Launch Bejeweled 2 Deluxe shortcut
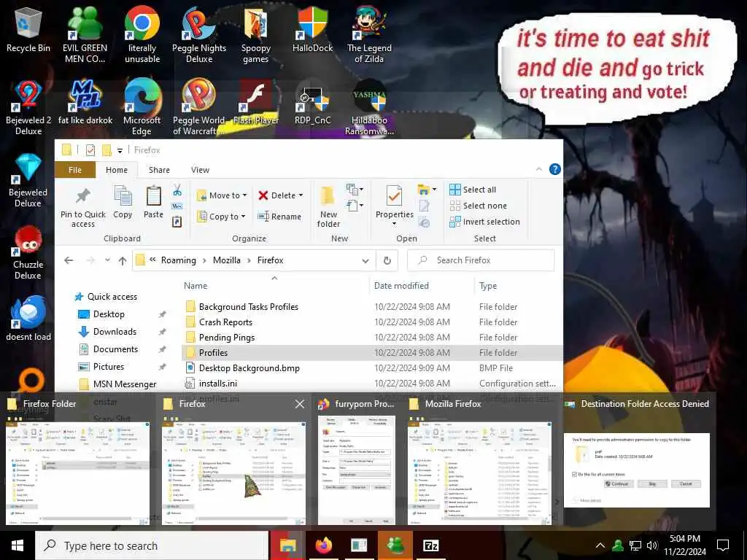The image size is (747, 560). pyautogui.click(x=28, y=107)
